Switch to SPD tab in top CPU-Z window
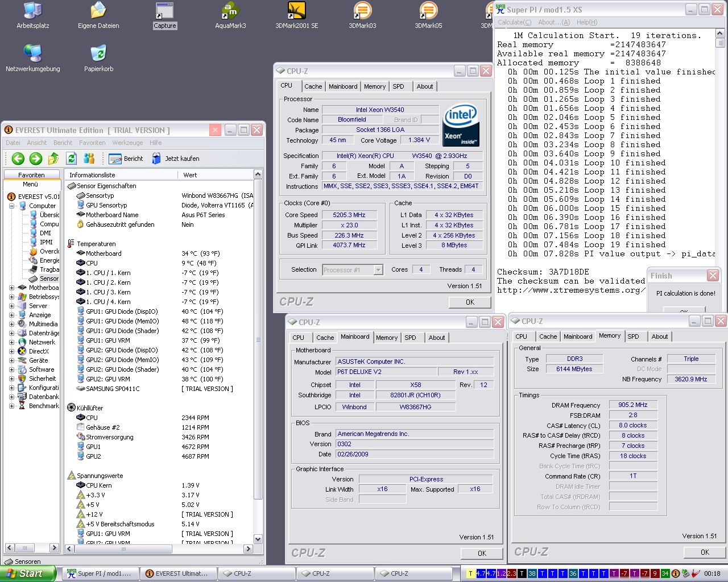Viewport: 728px width, 582px height. [398, 86]
